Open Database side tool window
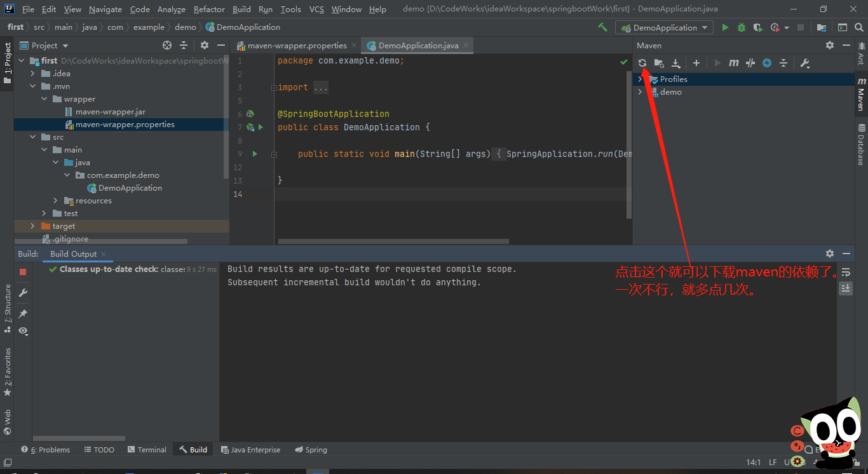 pos(861,144)
